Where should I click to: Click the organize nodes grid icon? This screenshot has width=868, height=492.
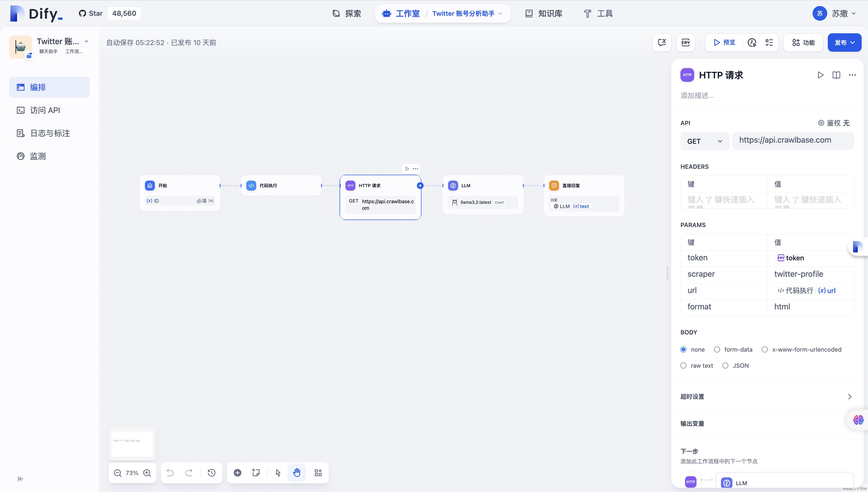click(318, 473)
